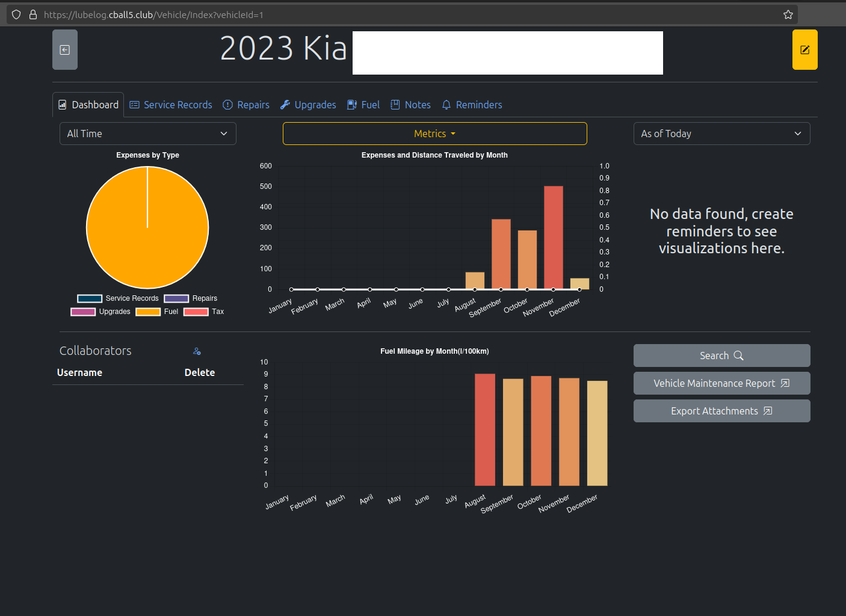846x616 pixels.
Task: Click the site security lock icon
Action: point(33,15)
